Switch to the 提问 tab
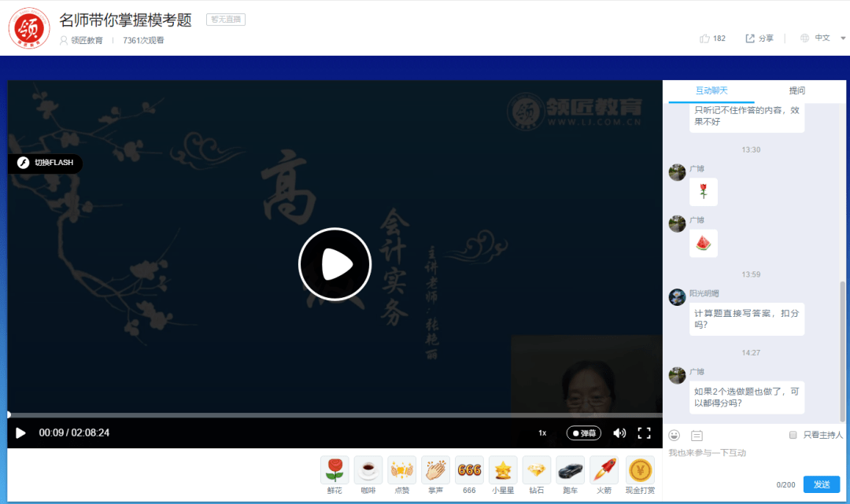The height and width of the screenshot is (504, 850). tap(796, 91)
